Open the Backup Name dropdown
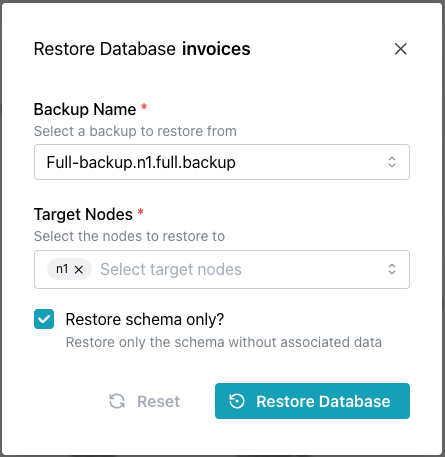445x457 pixels. click(222, 162)
